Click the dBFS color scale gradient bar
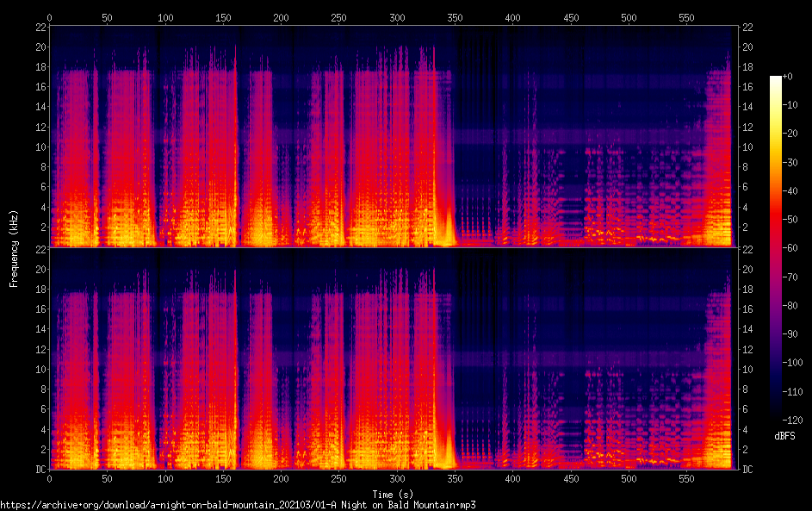This screenshot has height=511, width=812. tap(776, 247)
